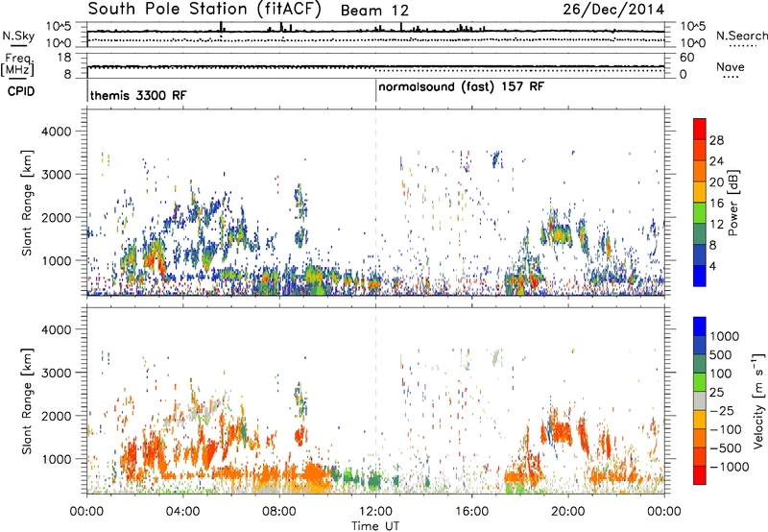Click the Beam 12 label
768x532 pixels.
point(374,11)
